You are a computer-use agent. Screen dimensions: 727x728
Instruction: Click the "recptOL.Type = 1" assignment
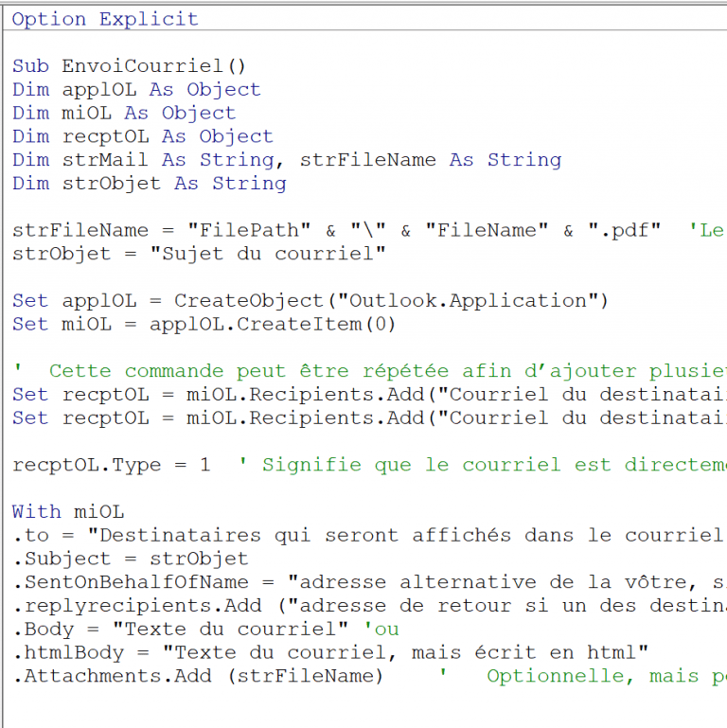pyautogui.click(x=111, y=465)
